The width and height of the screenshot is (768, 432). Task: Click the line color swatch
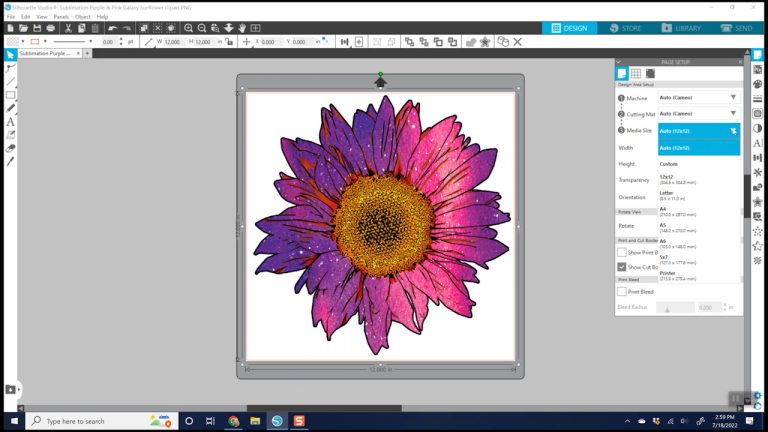coord(35,42)
